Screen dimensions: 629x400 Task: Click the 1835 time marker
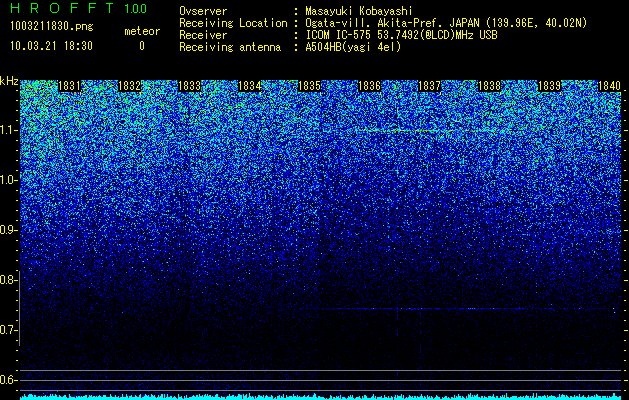click(309, 86)
